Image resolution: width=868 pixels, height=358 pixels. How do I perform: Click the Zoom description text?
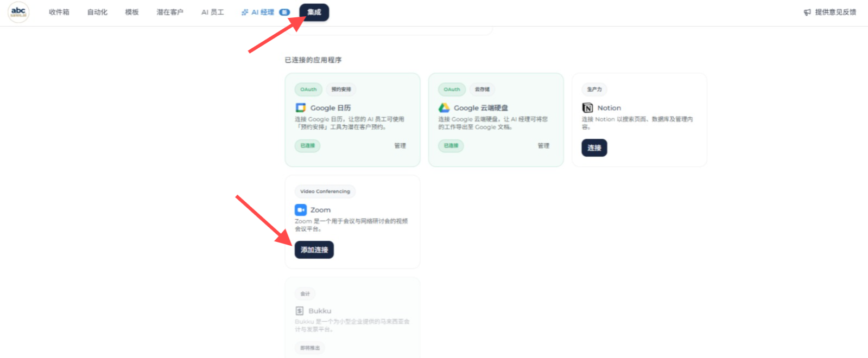pyautogui.click(x=351, y=225)
